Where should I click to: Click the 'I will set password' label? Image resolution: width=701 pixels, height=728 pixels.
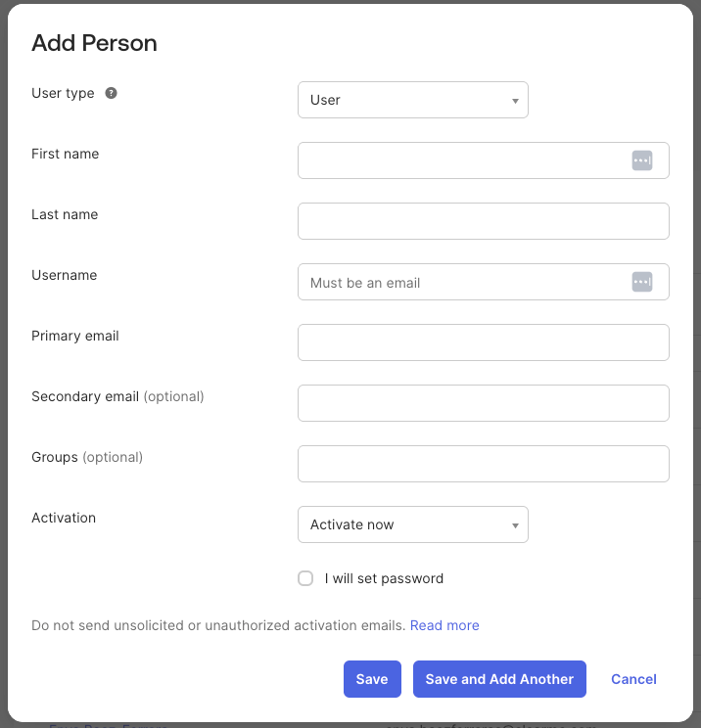(x=384, y=578)
